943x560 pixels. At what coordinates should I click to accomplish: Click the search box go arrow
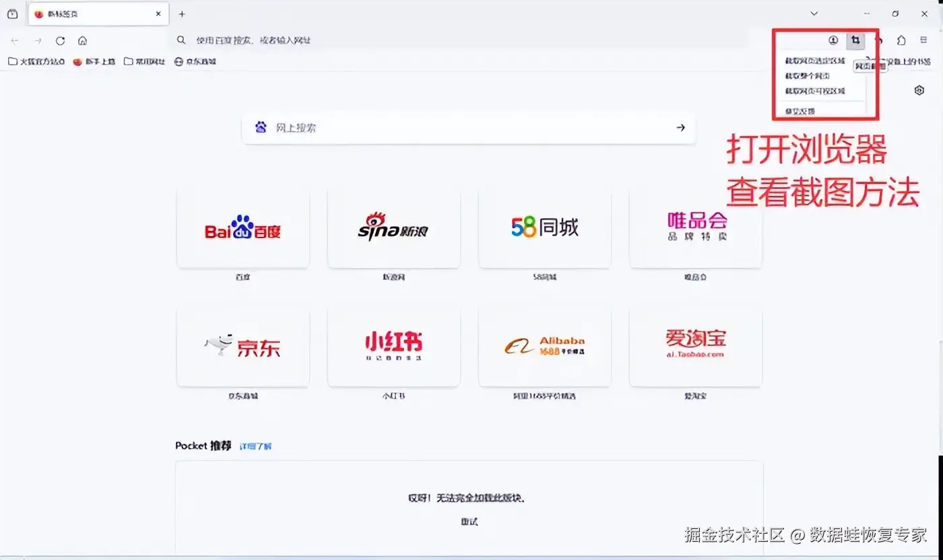click(x=681, y=127)
